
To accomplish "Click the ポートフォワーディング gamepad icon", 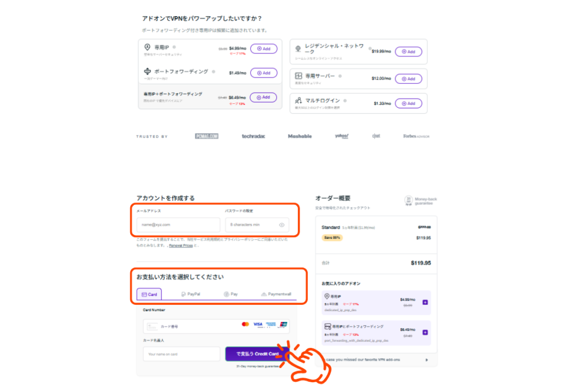I will tap(148, 72).
